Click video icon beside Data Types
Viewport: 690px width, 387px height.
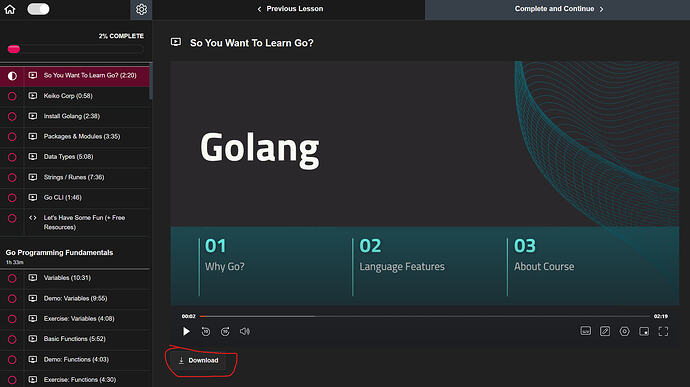(x=33, y=156)
